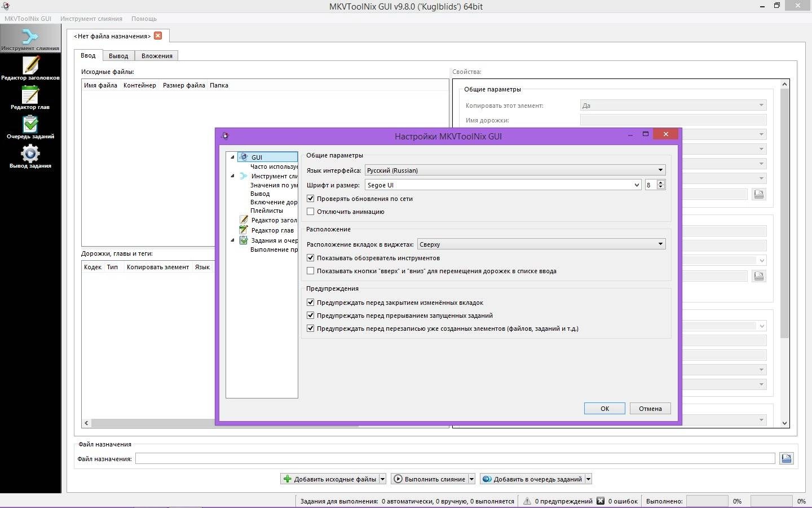Screen dimensions: 812x508
Task: Open the Инструмент слияния menu
Action: (91, 19)
